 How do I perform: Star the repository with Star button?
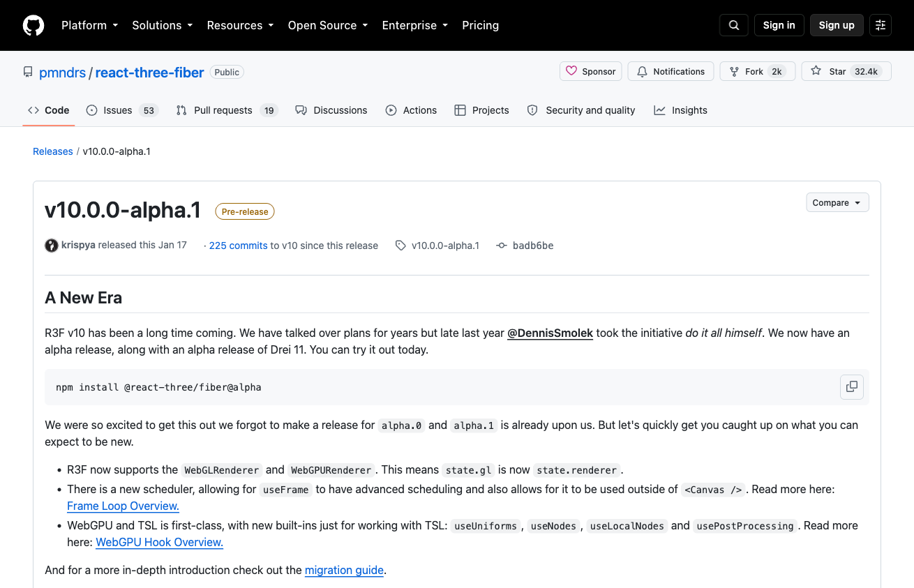tap(846, 71)
